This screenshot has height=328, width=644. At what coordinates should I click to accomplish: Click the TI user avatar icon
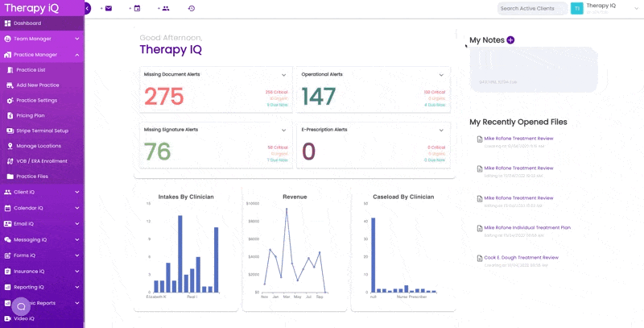[x=577, y=8]
